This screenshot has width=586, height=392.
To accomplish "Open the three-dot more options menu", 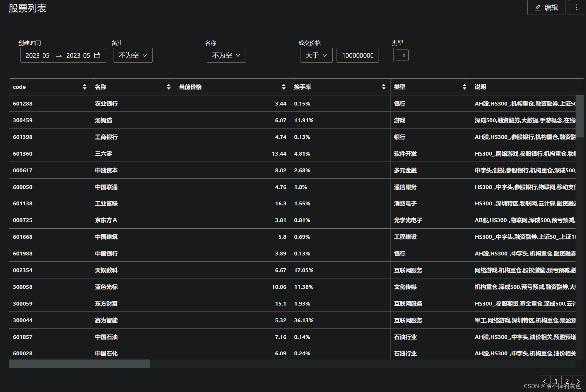I will [576, 8].
